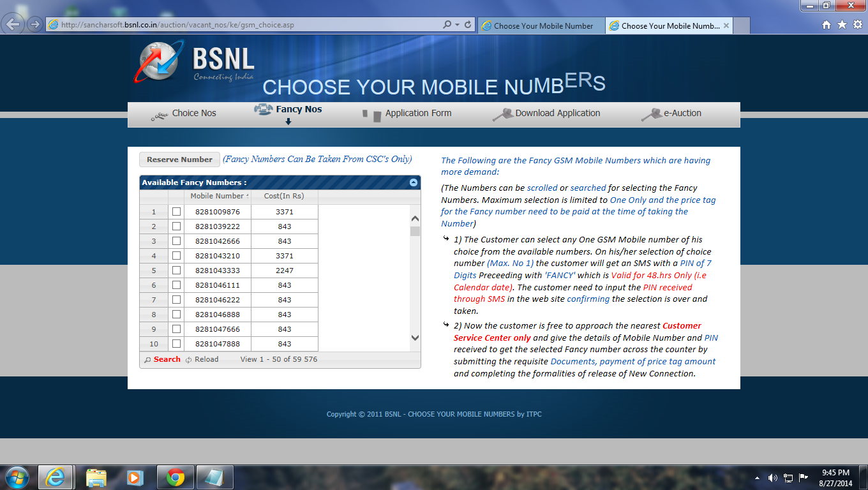Show hidden system tray icons

pos(757,477)
